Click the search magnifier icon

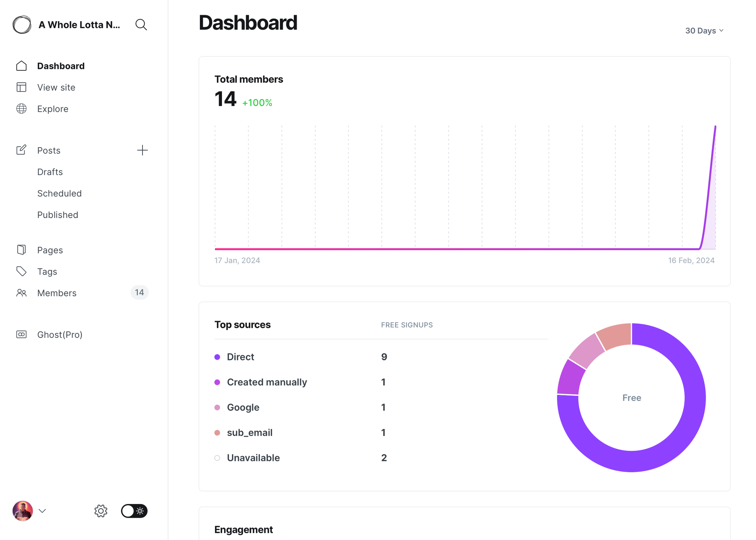tap(141, 25)
